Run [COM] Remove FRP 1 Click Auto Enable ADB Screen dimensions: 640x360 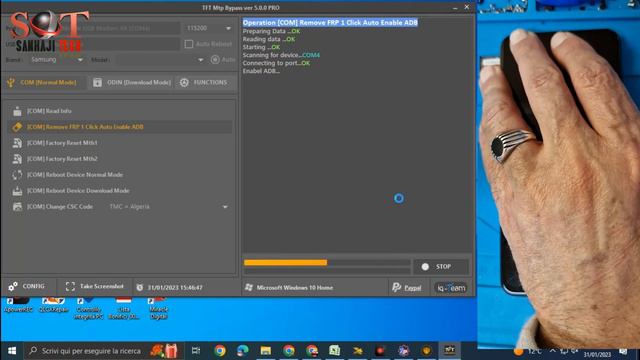(120, 127)
